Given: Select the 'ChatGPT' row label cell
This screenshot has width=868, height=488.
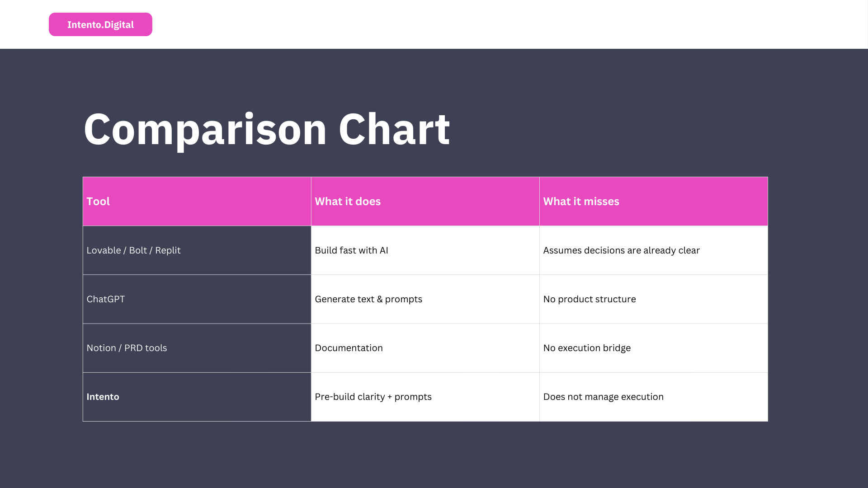Looking at the screenshot, I should (197, 299).
